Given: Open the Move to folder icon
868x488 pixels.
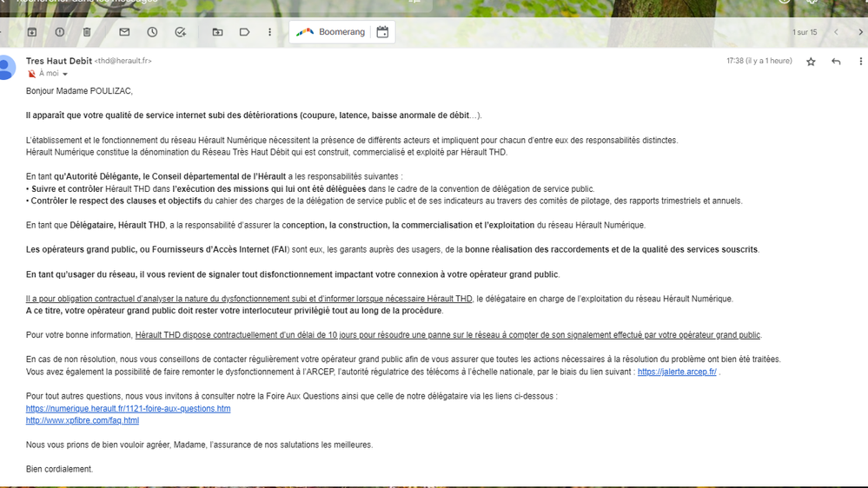Looking at the screenshot, I should [x=217, y=32].
